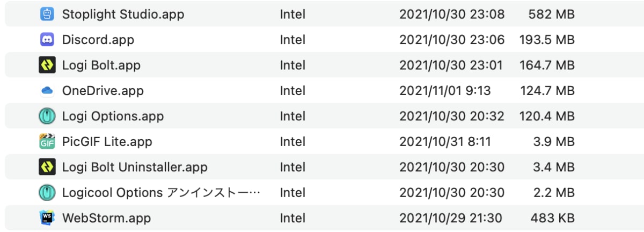Select the OneDrive.app file name
Screen dimensions: 644x232
click(x=103, y=91)
